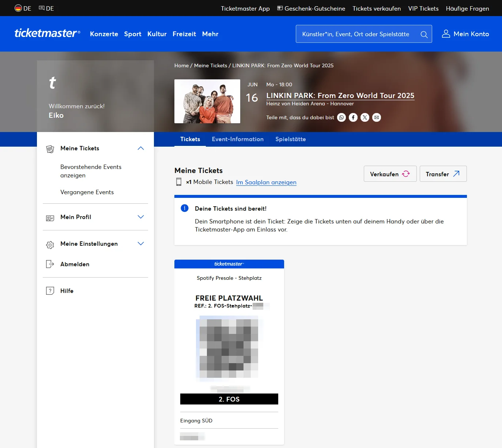This screenshot has width=502, height=448.
Task: Collapse the Meine Tickets sidebar section
Action: point(141,148)
